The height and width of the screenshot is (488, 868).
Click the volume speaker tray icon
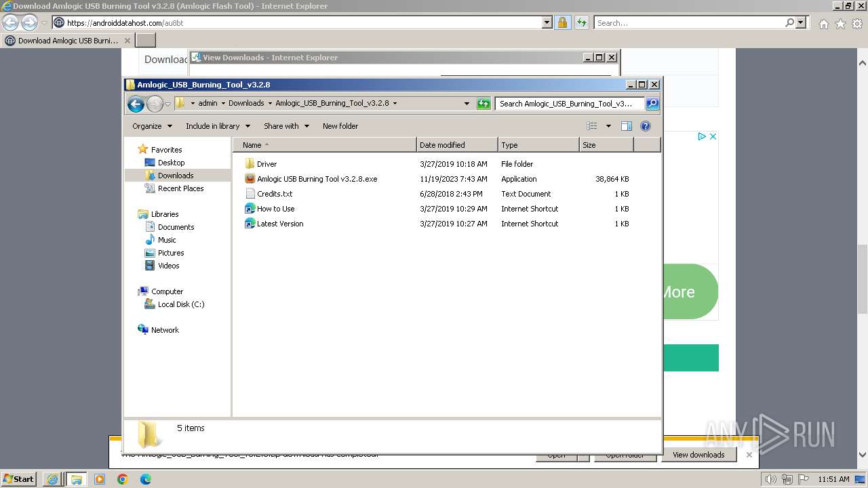[771, 479]
